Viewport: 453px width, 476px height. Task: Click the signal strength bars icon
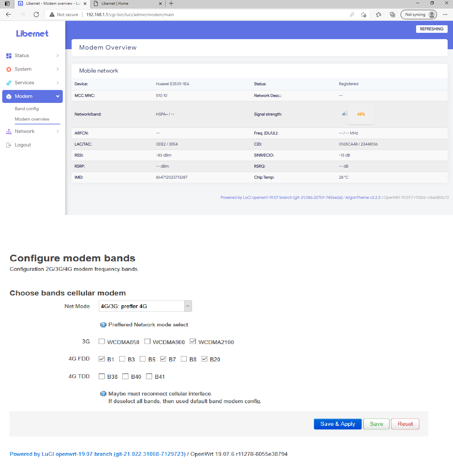point(345,113)
